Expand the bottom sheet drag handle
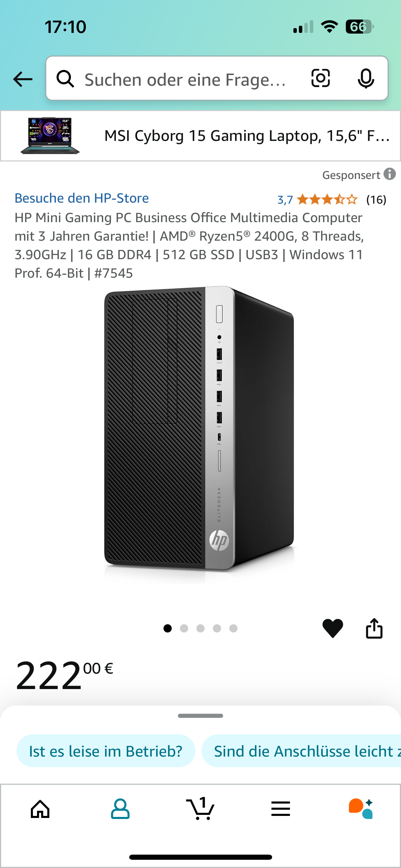 click(200, 716)
